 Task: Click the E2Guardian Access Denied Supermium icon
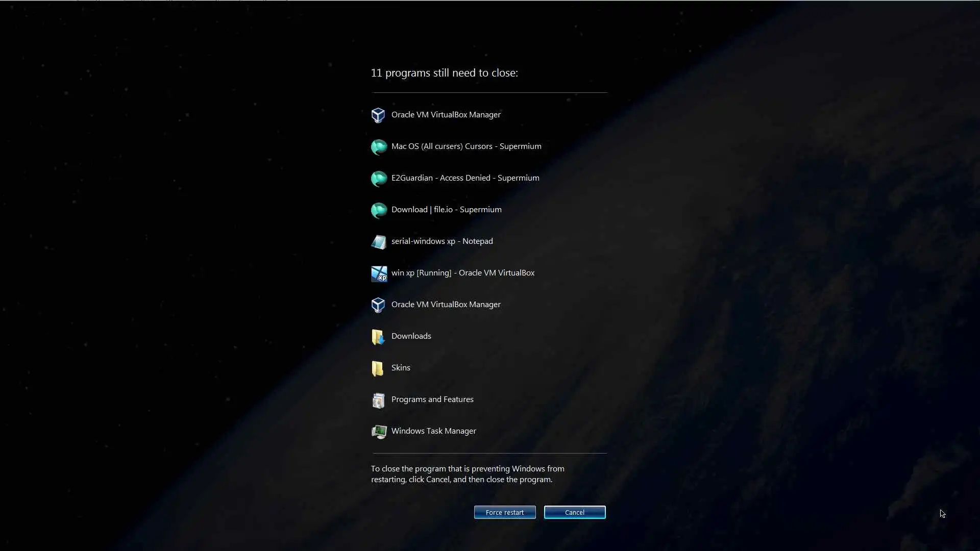pyautogui.click(x=378, y=179)
